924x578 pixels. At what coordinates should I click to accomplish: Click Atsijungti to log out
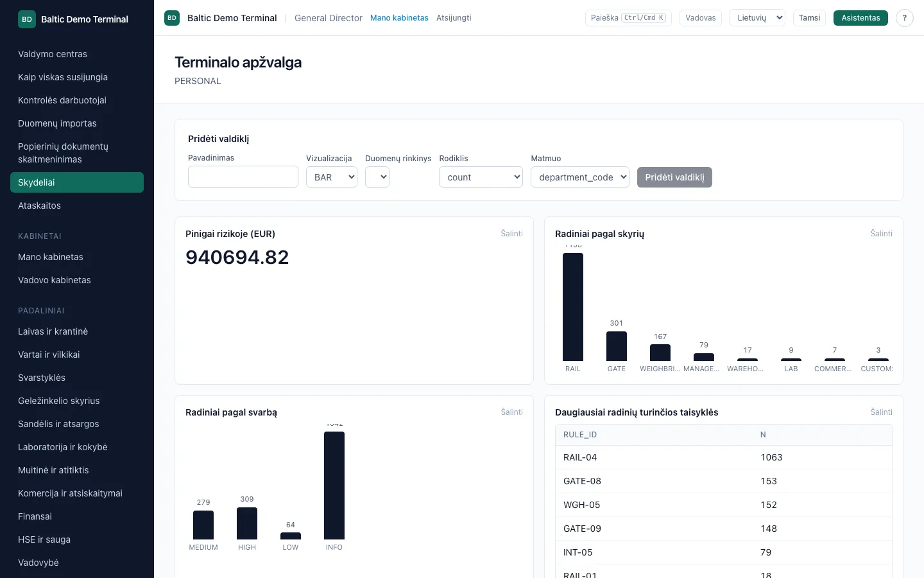(454, 18)
